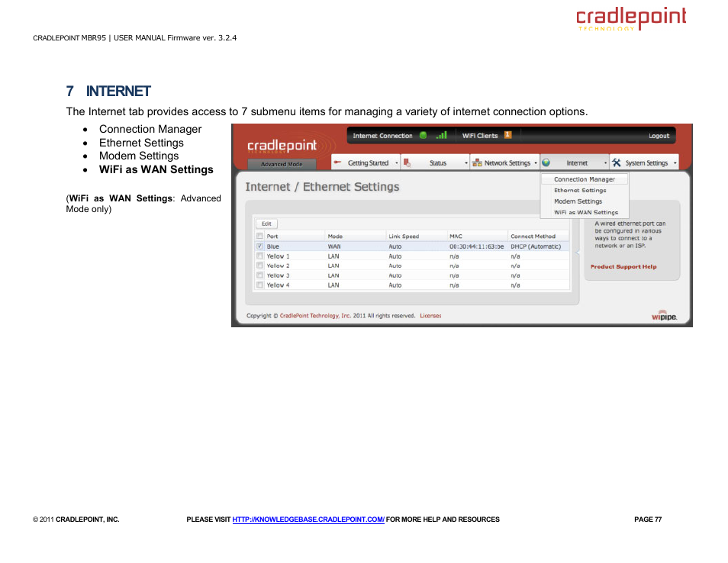Screen dimensions: 728x563
Task: Expand the System Settings dropdown arrow
Action: tap(675, 163)
